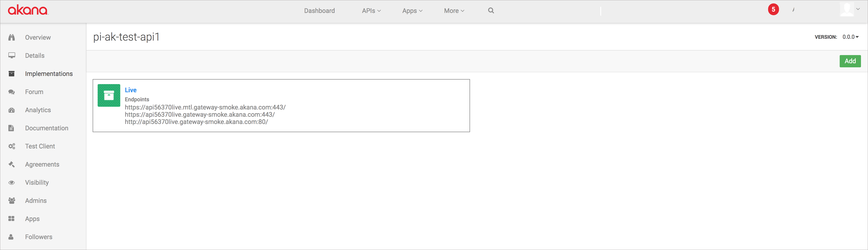Expand the Apps top navigation dropdown
This screenshot has height=250, width=868.
coord(412,11)
